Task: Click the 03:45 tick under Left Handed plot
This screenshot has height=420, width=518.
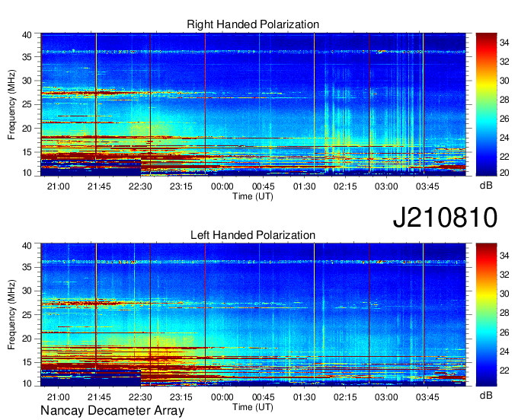Action: (x=427, y=397)
